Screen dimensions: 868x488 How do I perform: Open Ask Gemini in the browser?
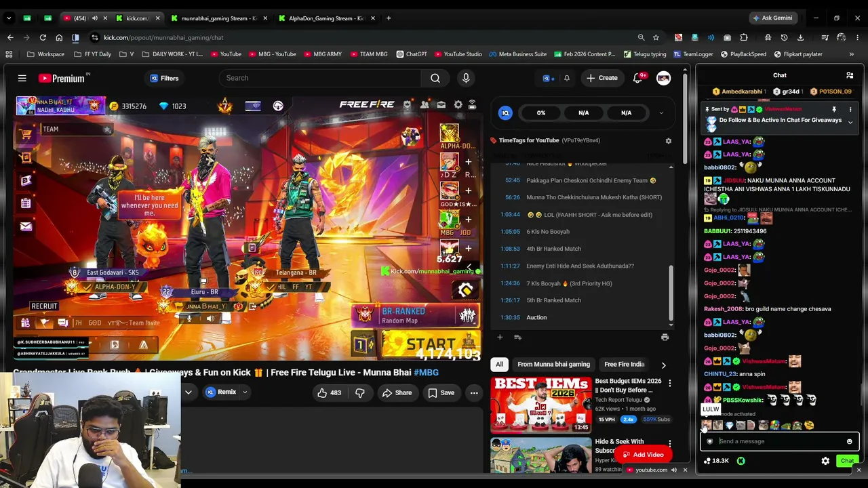click(x=772, y=18)
